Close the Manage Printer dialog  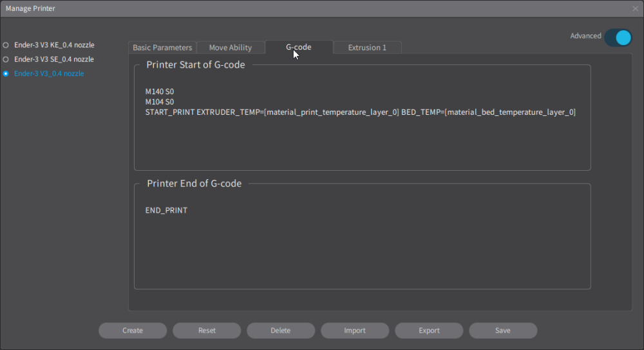pyautogui.click(x=635, y=8)
